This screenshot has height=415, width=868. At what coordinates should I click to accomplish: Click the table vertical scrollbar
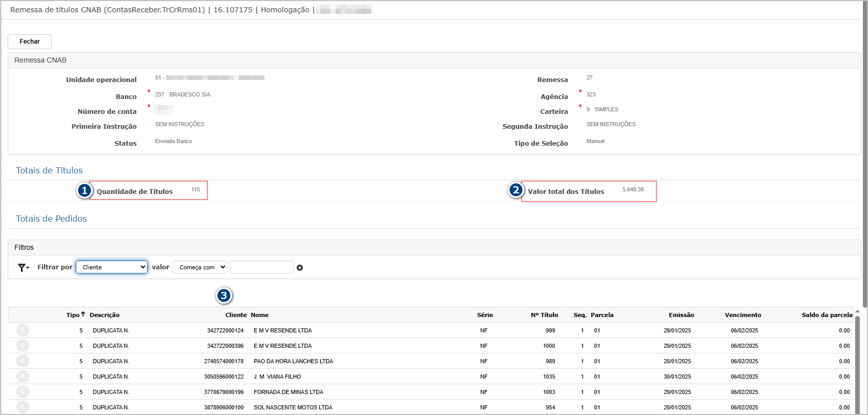(857, 359)
